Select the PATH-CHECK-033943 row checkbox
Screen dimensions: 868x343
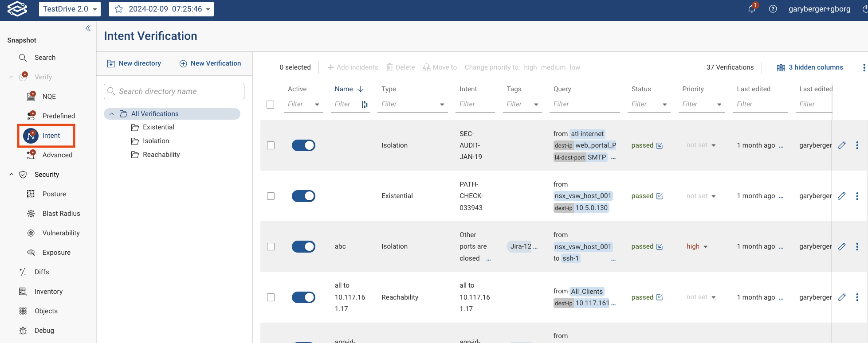(x=271, y=196)
